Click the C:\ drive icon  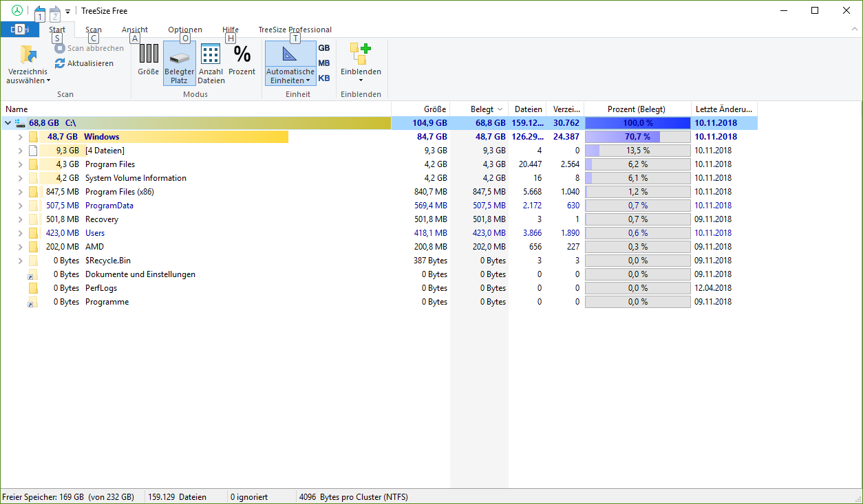click(x=20, y=123)
